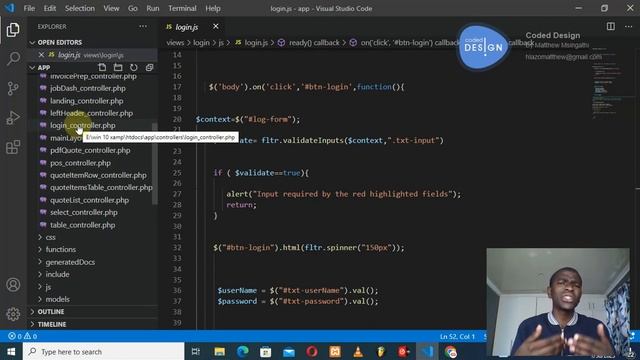Viewport: 640px width, 360px height.
Task: Open the View menu
Action: point(111,8)
